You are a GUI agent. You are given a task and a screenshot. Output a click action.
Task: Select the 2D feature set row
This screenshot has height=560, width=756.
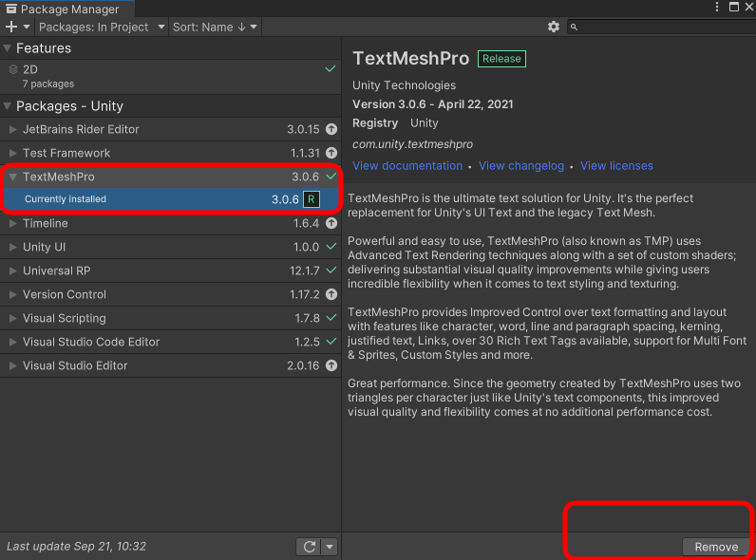coord(170,77)
